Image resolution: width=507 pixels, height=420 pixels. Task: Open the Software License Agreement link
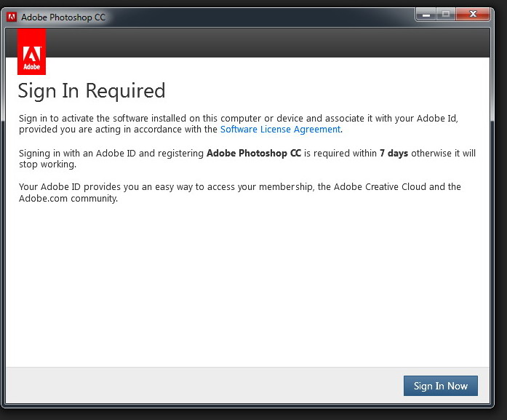click(x=280, y=130)
